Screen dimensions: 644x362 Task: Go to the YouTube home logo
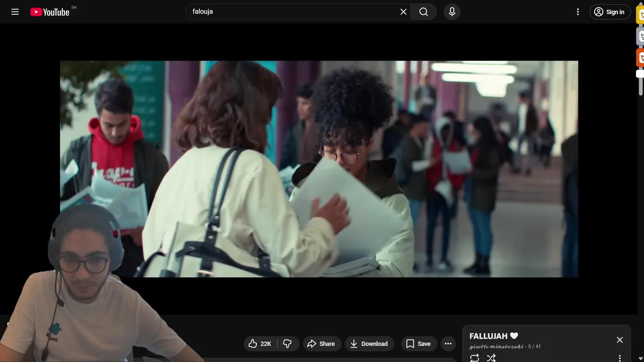pyautogui.click(x=50, y=12)
